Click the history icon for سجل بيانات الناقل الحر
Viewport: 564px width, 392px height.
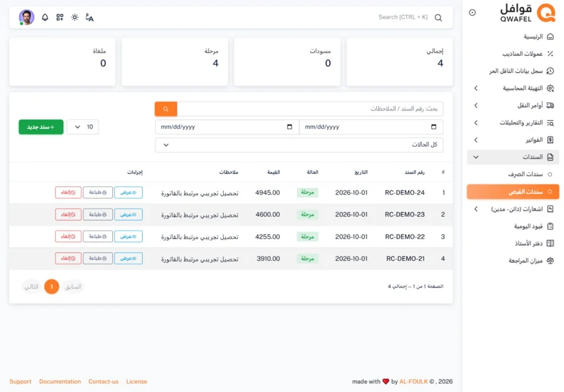pyautogui.click(x=550, y=71)
